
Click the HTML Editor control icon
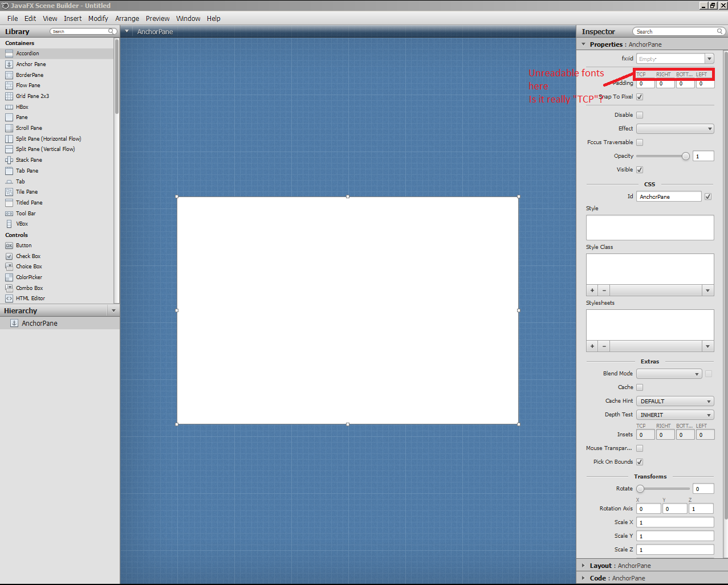[x=9, y=298]
